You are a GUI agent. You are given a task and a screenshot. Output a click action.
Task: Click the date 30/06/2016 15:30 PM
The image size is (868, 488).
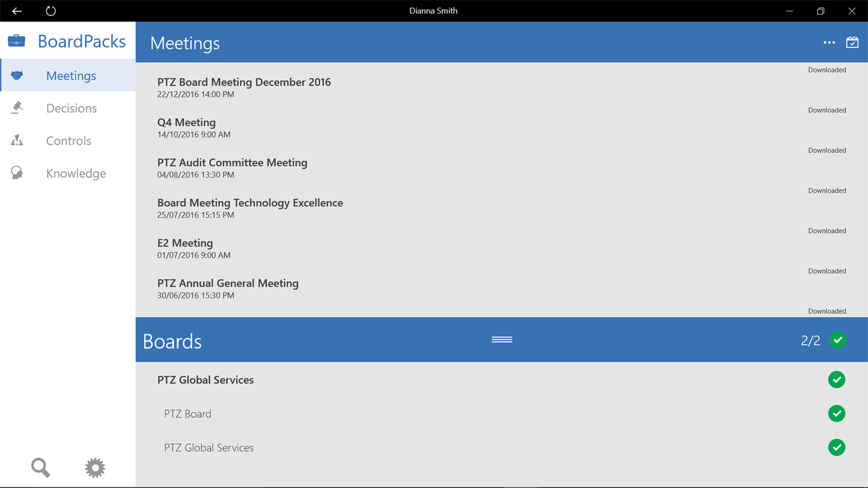tap(196, 295)
